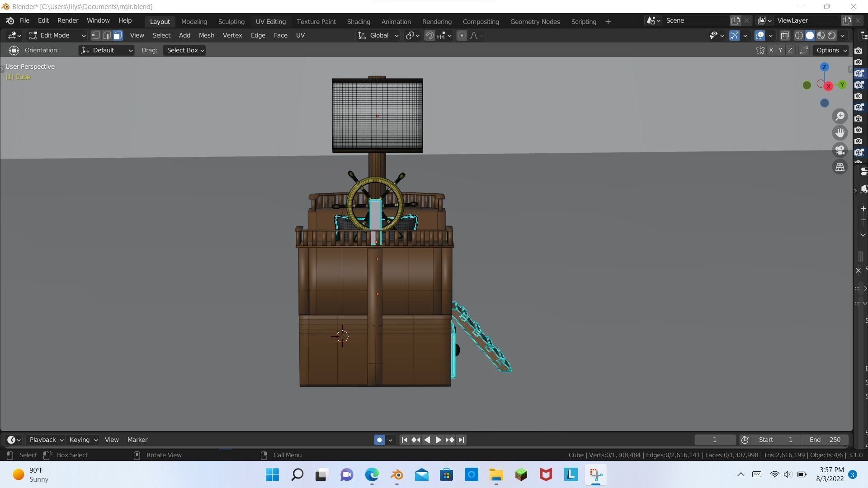Toggle the camera view icon
This screenshot has height=488, width=868.
click(840, 150)
